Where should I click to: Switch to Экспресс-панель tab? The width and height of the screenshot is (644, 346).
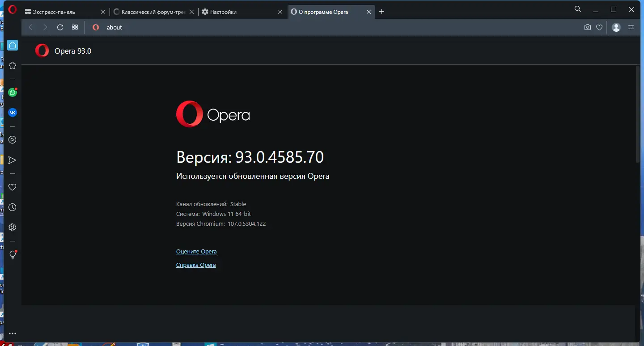click(x=65, y=12)
